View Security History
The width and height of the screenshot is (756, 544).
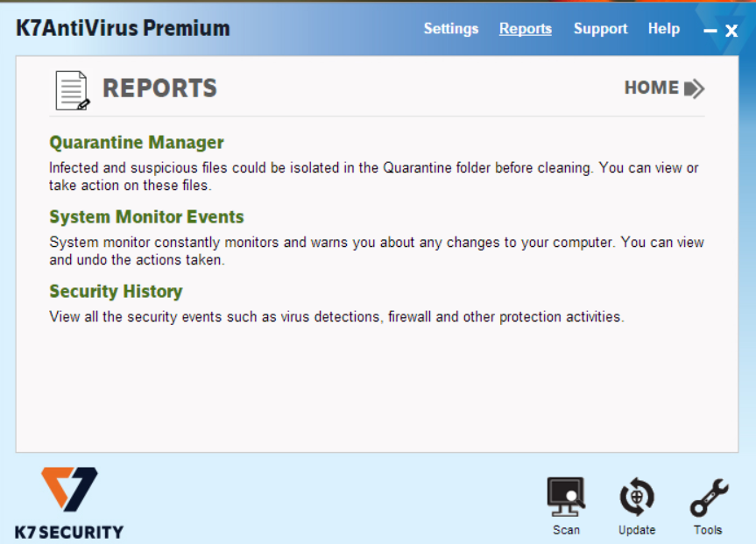116,292
